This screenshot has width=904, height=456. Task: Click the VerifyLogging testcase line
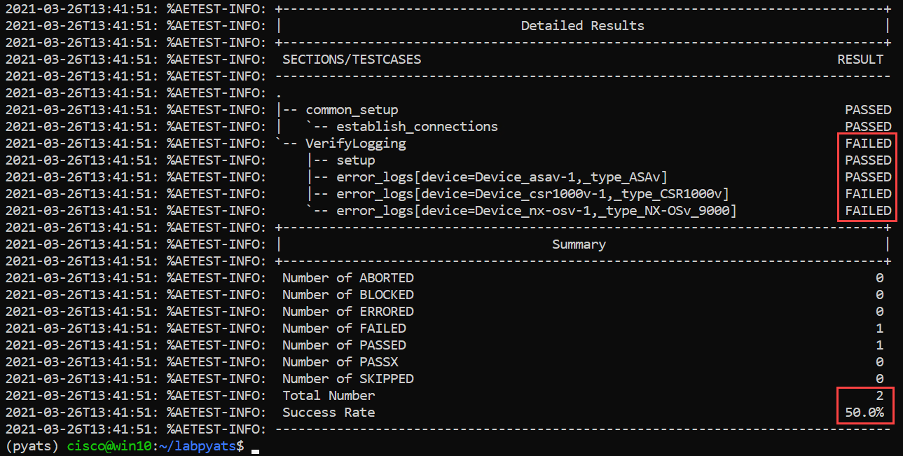coord(356,144)
